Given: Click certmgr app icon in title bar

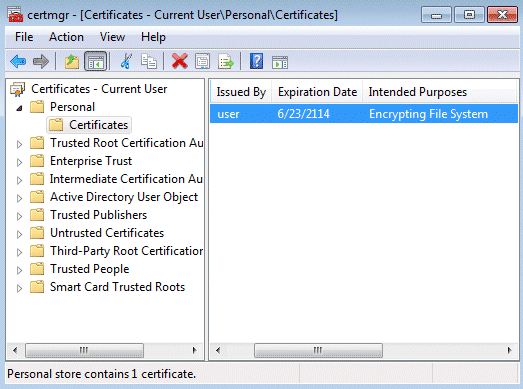Looking at the screenshot, I should pos(15,15).
